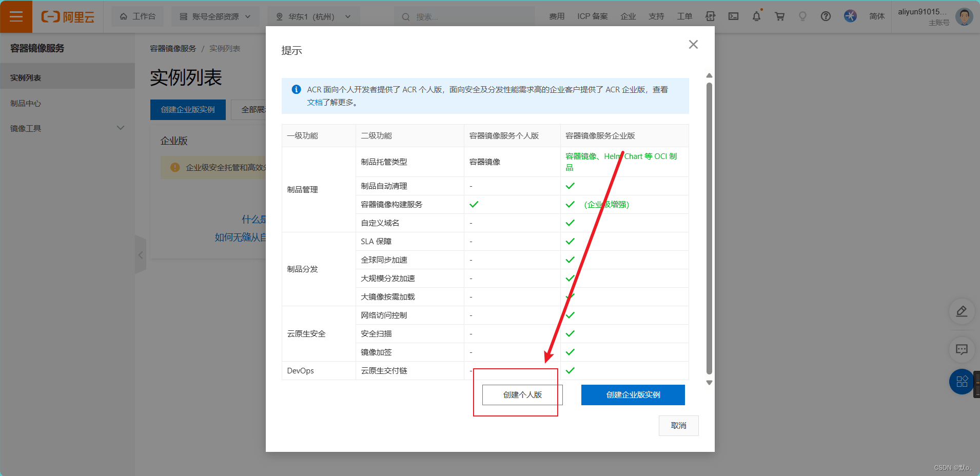Click the blue apps grid floating button
This screenshot has height=476, width=980.
click(x=962, y=382)
